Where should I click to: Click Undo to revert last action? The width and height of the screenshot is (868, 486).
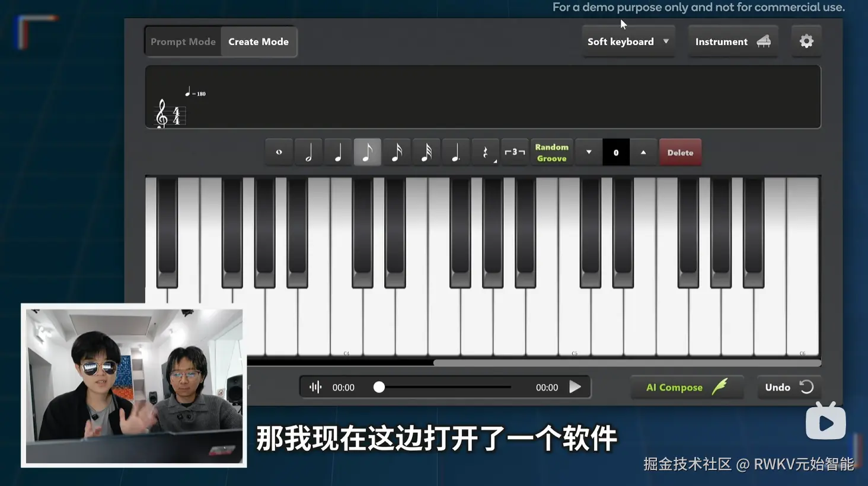pos(788,387)
